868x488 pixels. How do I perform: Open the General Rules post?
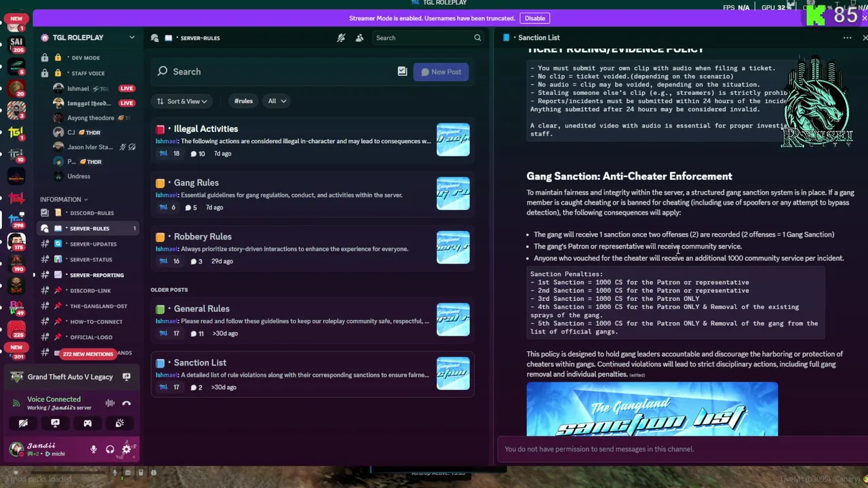point(312,321)
